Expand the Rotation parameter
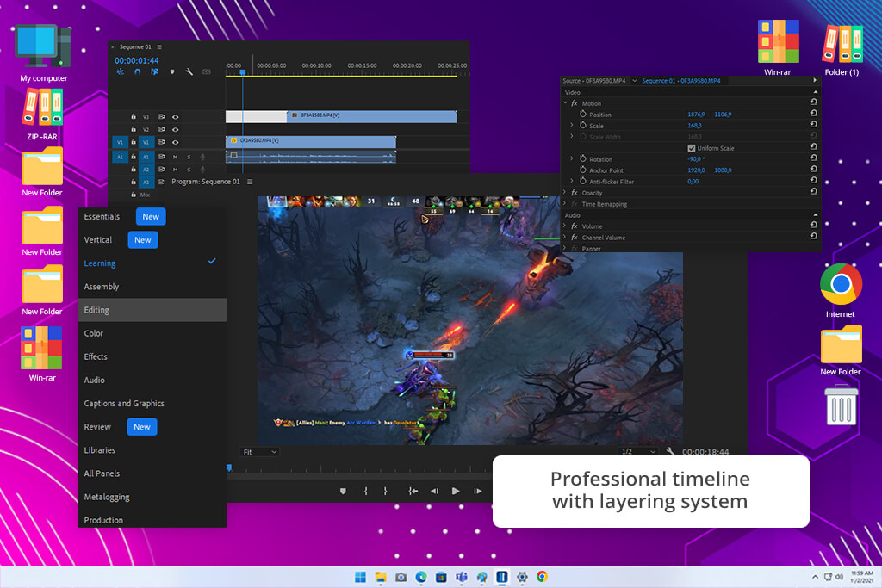This screenshot has width=882, height=588. pos(572,158)
